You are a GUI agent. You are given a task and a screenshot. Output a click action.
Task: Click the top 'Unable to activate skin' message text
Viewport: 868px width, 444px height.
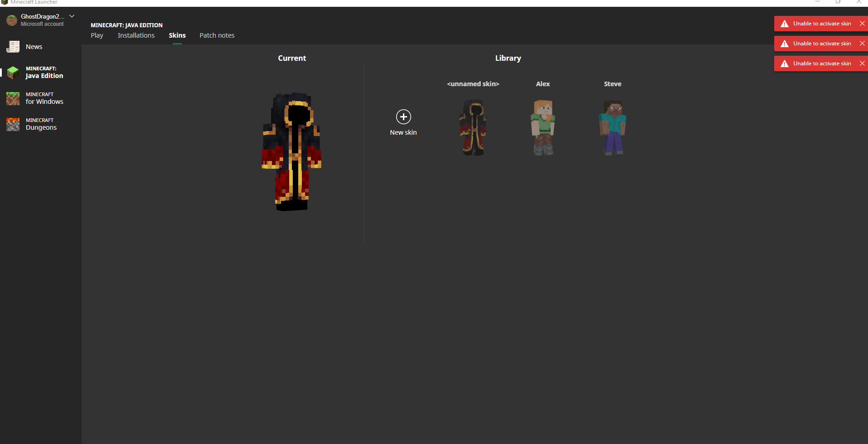[x=822, y=24]
